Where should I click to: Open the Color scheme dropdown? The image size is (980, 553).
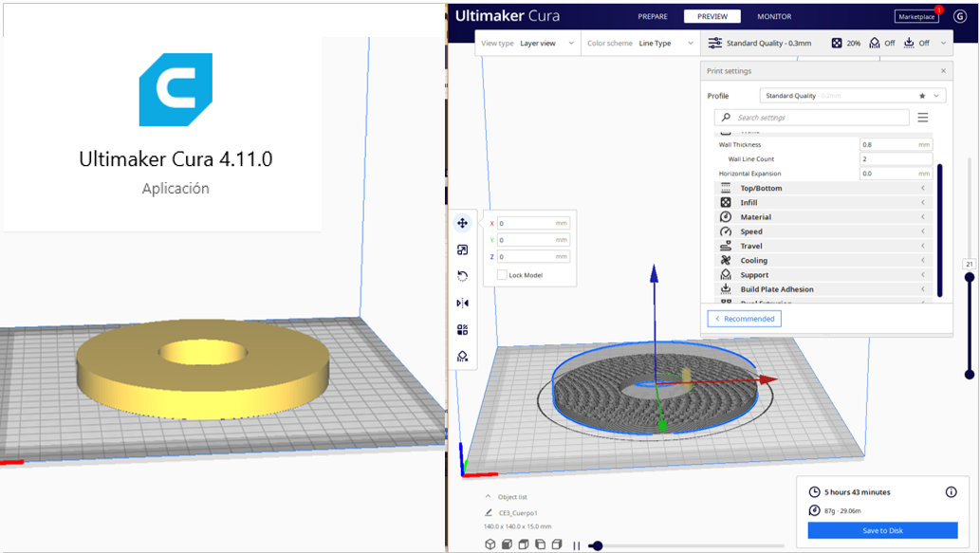(640, 43)
